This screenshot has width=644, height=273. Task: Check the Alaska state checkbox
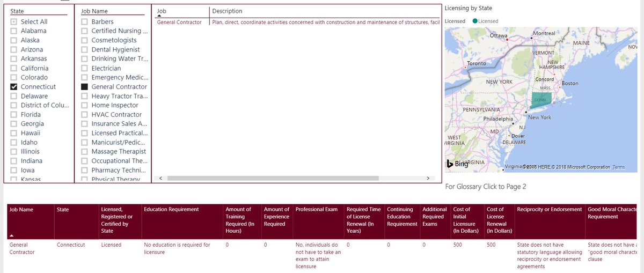tap(14, 40)
